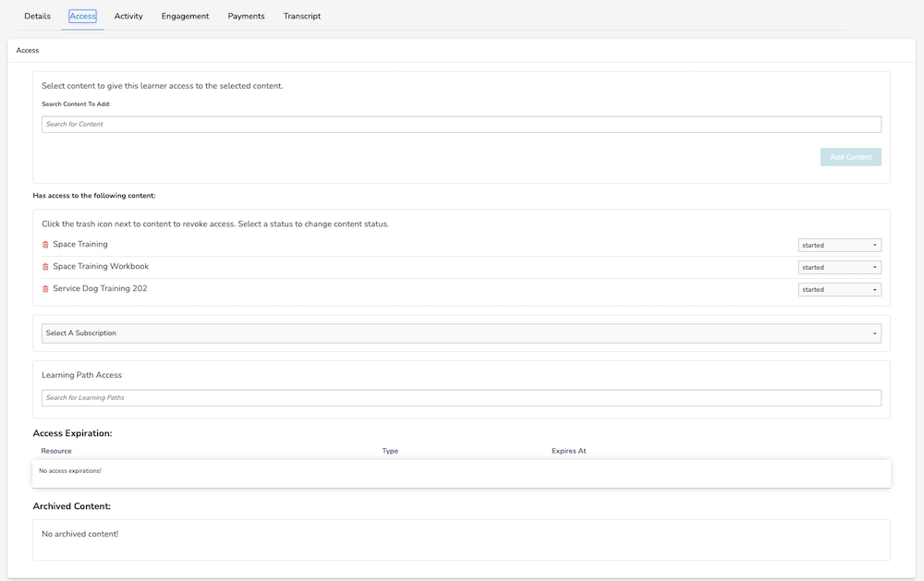Revoke access to Space Training Workbook via trash icon
Screen dimensions: 924x581
click(45, 266)
